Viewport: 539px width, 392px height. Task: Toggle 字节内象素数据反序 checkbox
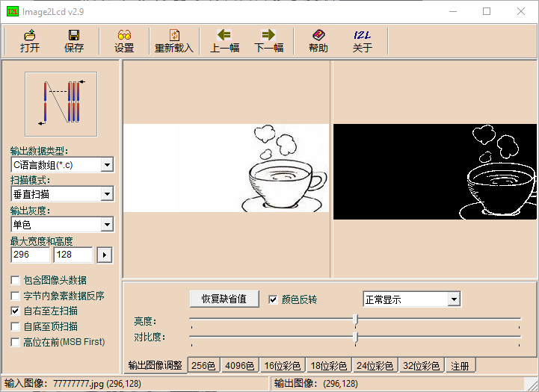tap(15, 296)
